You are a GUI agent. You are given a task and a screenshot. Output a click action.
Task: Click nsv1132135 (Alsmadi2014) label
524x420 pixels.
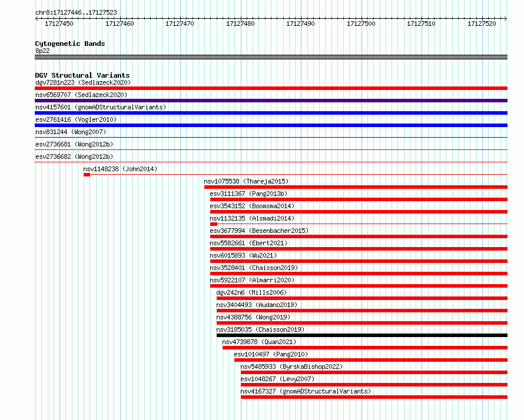[252, 218]
